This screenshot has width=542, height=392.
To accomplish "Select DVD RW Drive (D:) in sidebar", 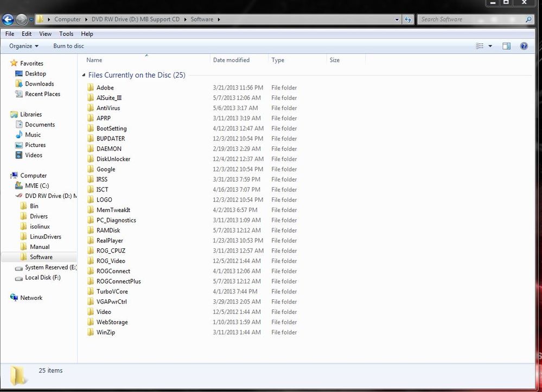I will click(46, 196).
